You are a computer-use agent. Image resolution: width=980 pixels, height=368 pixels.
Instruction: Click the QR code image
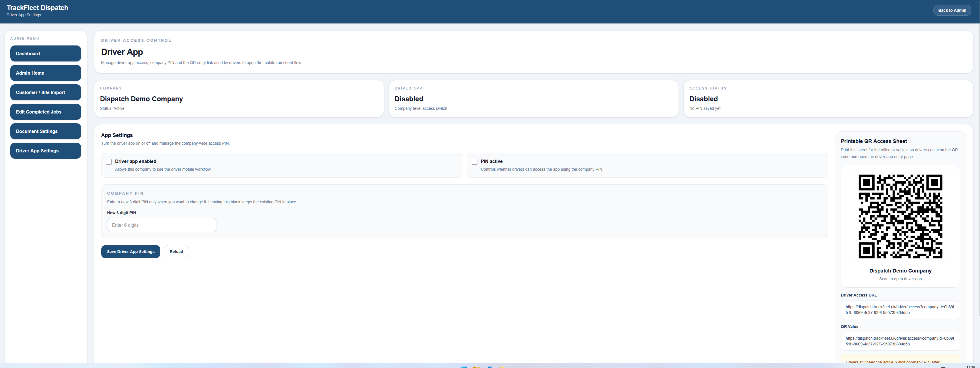click(x=900, y=216)
